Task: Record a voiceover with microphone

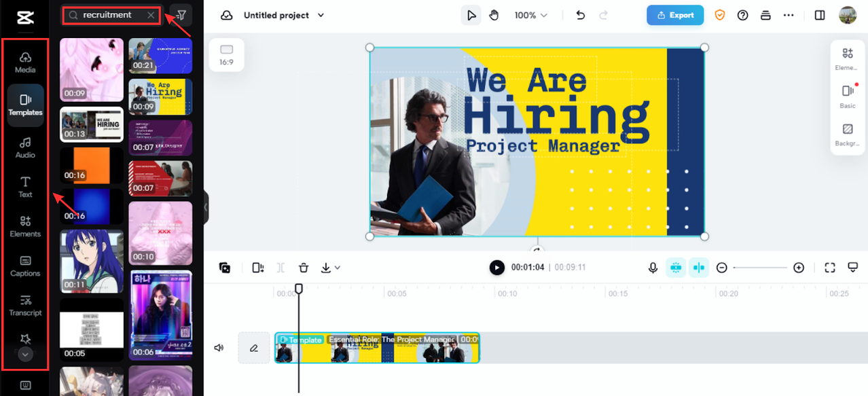Action: 653,268
